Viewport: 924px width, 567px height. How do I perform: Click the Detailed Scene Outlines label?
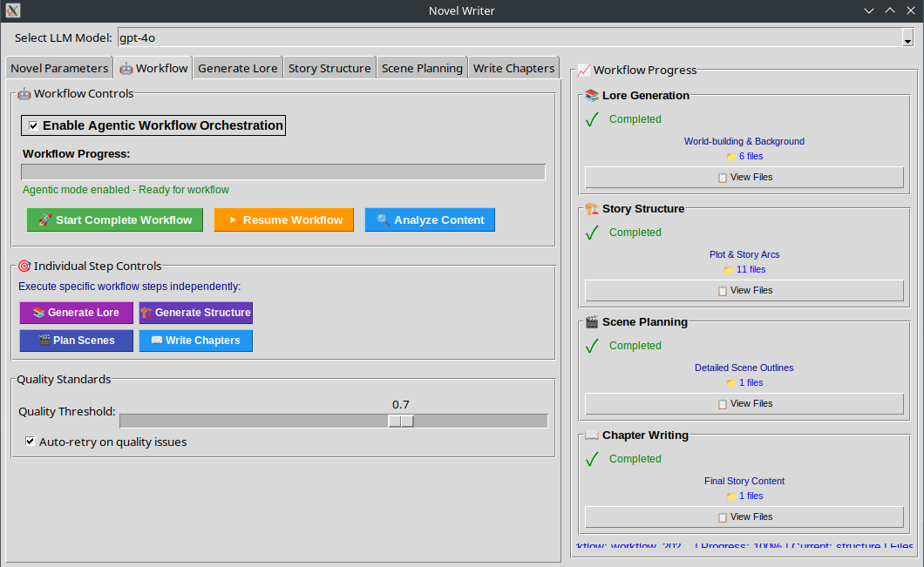coord(744,368)
